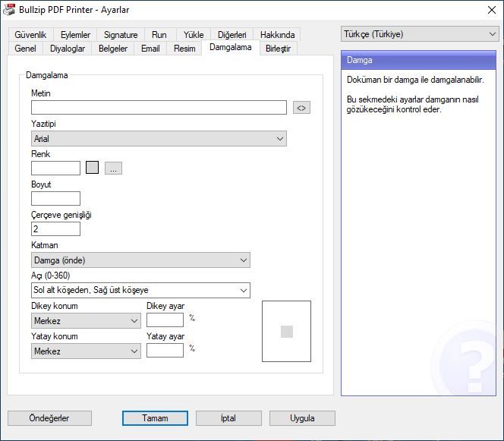
Task: Open the Signature tab
Action: [121, 35]
